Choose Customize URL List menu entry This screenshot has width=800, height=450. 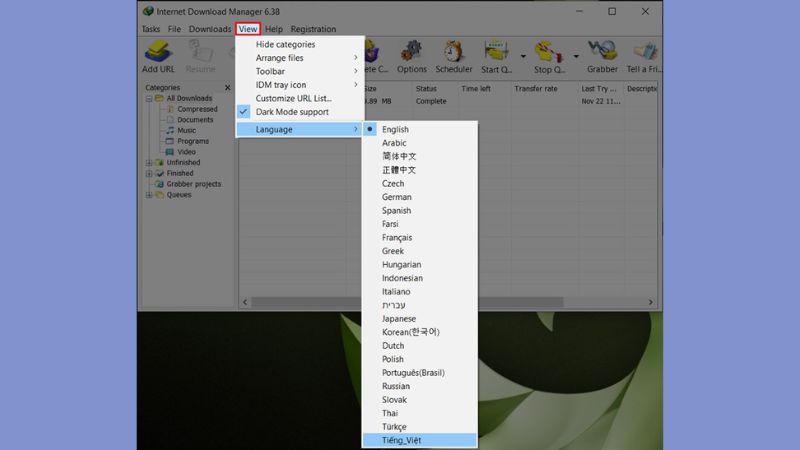[300, 98]
